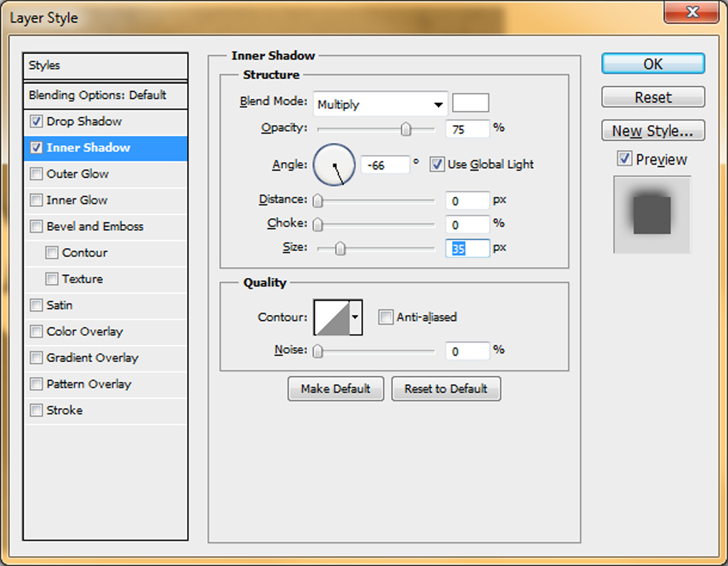Click the Distance value field

coord(468,201)
